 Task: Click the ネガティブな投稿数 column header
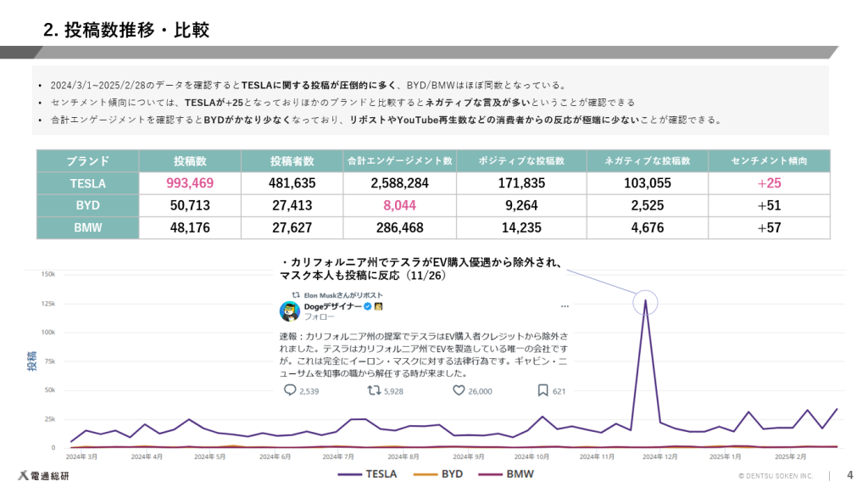pyautogui.click(x=647, y=160)
